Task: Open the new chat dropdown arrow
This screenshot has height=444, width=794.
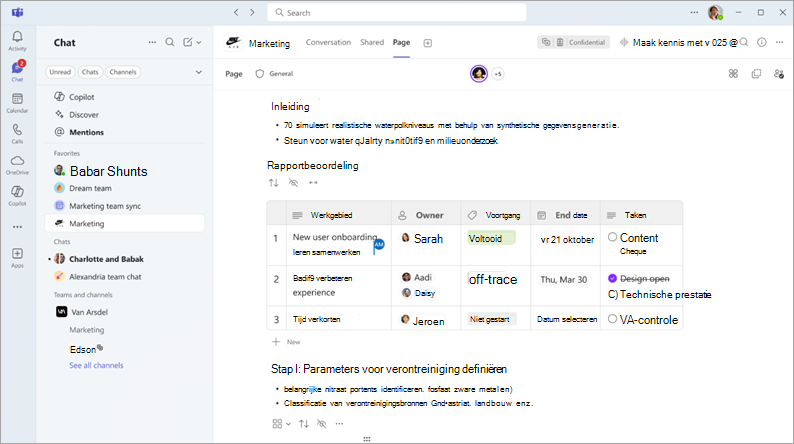Action: pos(199,43)
